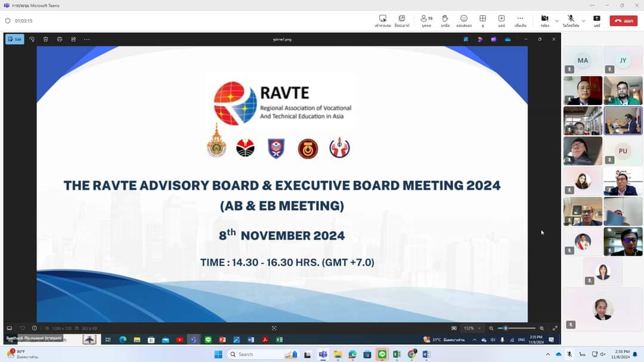Viewport: 644px width, 362px height.
Task: Click the zoom out magnifier in Photos
Action: pos(491,329)
